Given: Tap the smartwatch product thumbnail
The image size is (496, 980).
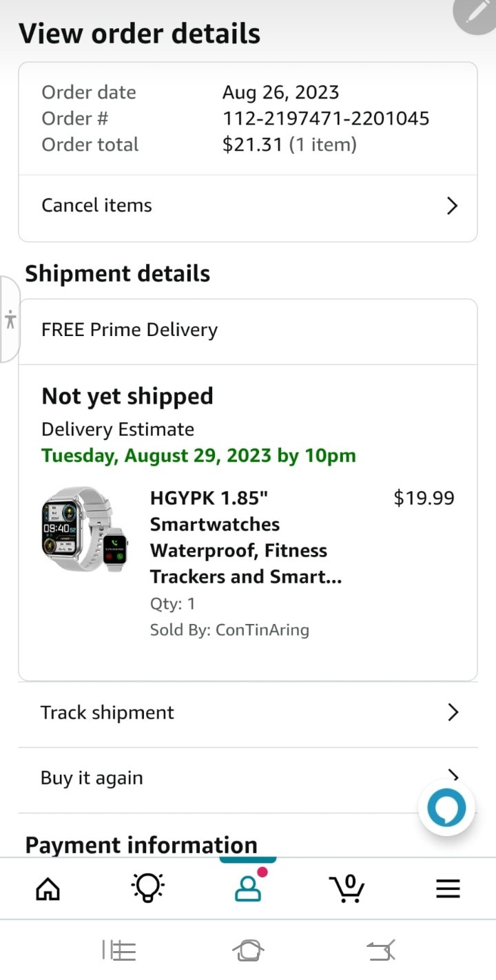Looking at the screenshot, I should [85, 529].
